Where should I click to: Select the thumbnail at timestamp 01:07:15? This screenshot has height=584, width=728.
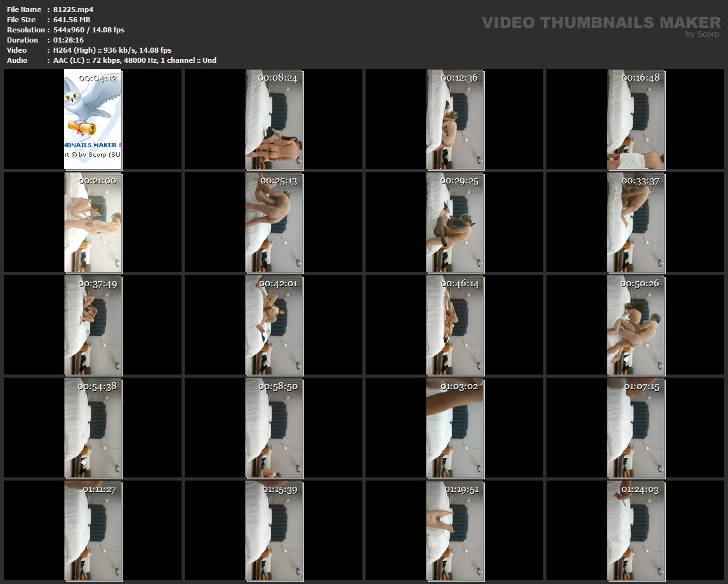(636, 427)
